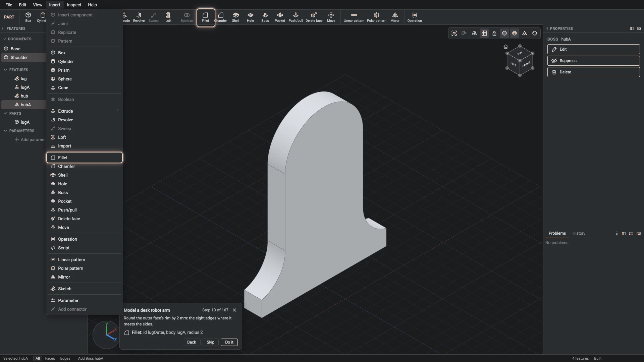Click the Skip tutorial button
Screen dimensions: 644x362
coord(210,342)
